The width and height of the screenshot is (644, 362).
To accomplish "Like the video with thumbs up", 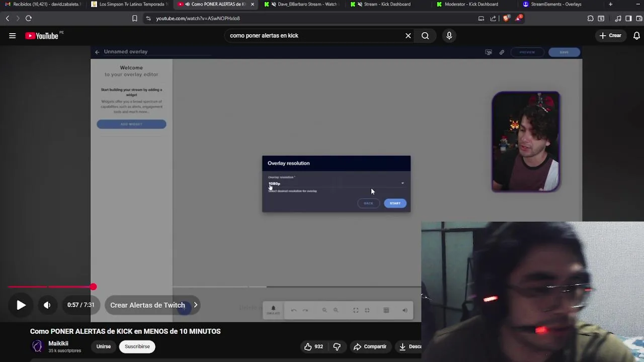I will [x=313, y=346].
